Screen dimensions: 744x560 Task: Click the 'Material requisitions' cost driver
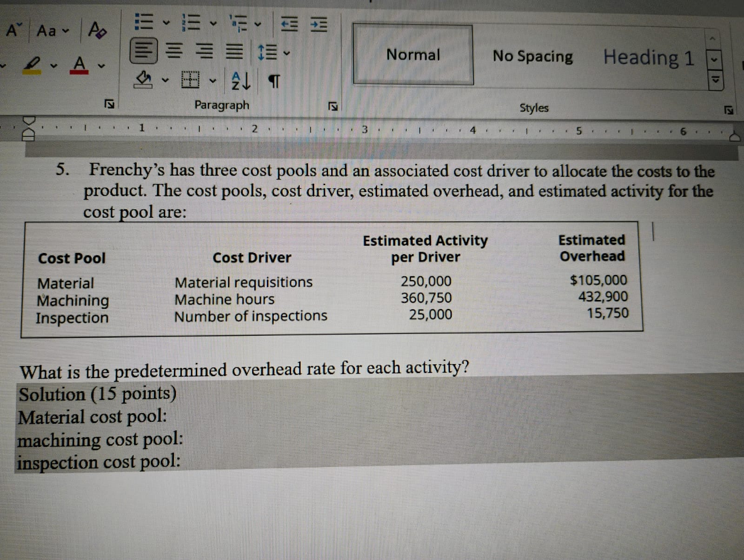point(244,282)
